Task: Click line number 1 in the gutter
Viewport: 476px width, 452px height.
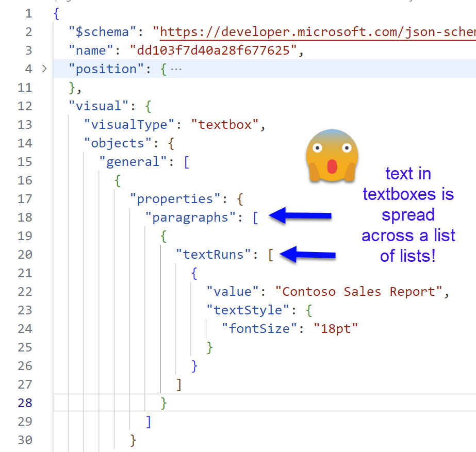Action: click(x=28, y=13)
